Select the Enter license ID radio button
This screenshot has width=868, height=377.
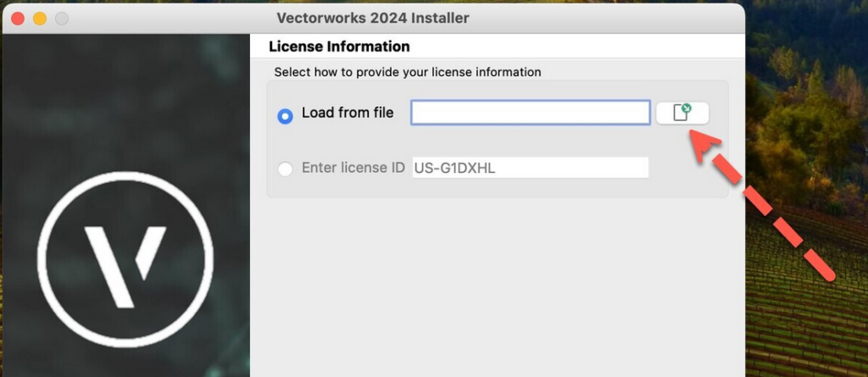[x=286, y=169]
